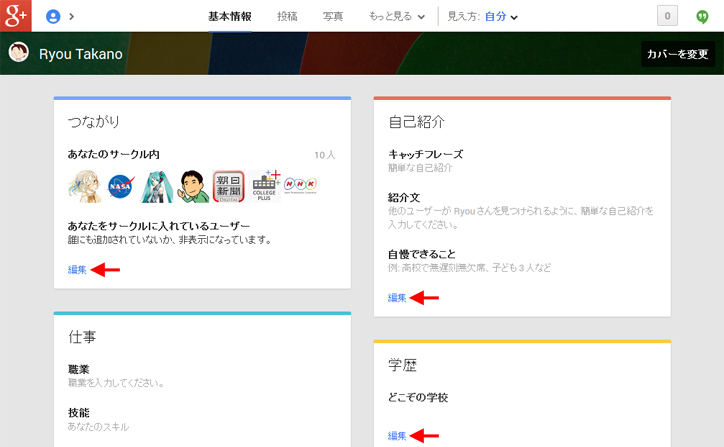
Task: Switch to the 写真 tab
Action: click(x=333, y=17)
